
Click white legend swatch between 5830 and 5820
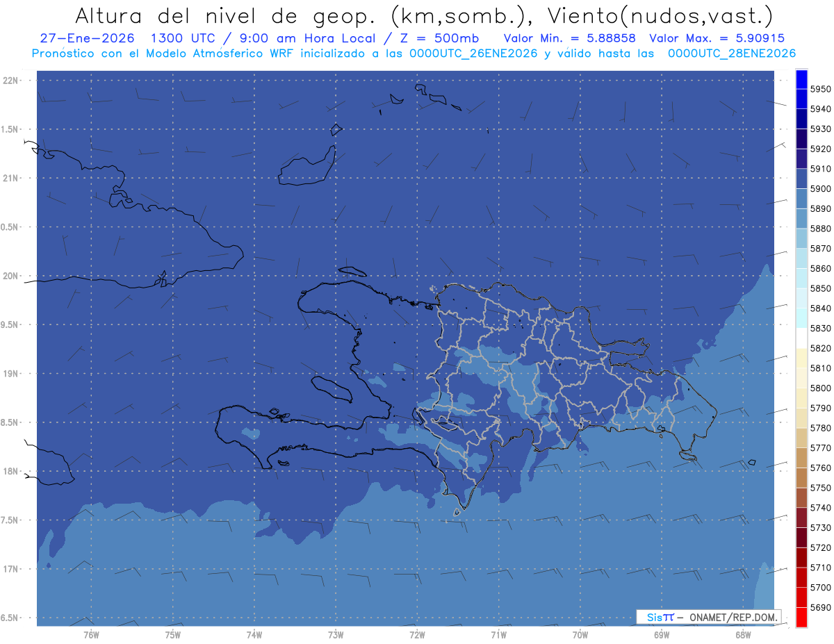point(801,338)
